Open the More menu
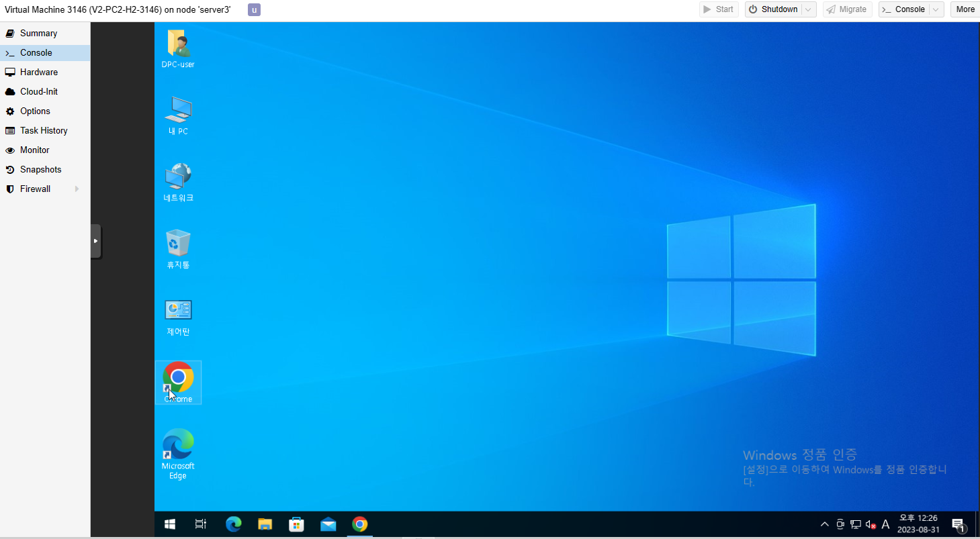This screenshot has height=539, width=980. (x=965, y=9)
